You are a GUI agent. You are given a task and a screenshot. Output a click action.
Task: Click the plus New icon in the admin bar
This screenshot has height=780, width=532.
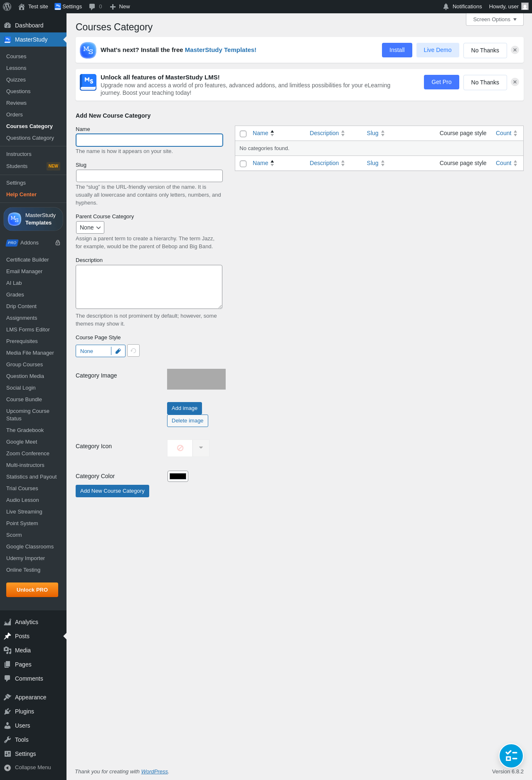pyautogui.click(x=113, y=7)
